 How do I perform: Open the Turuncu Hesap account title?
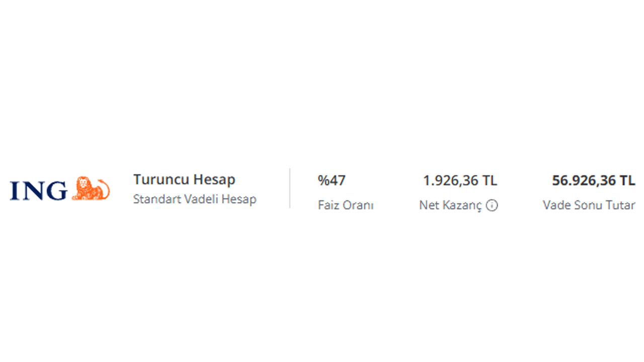[184, 179]
